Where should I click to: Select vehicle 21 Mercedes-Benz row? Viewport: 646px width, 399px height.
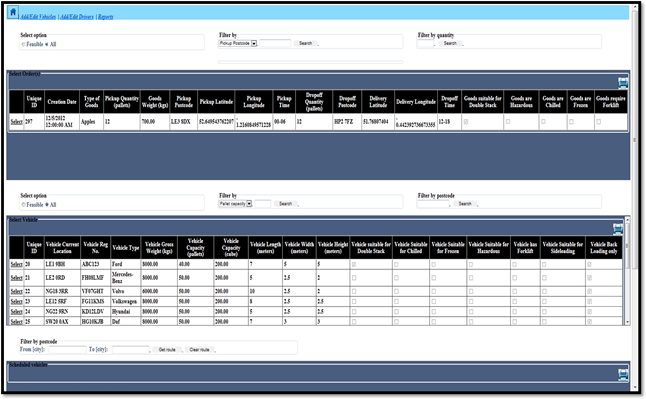pyautogui.click(x=16, y=278)
